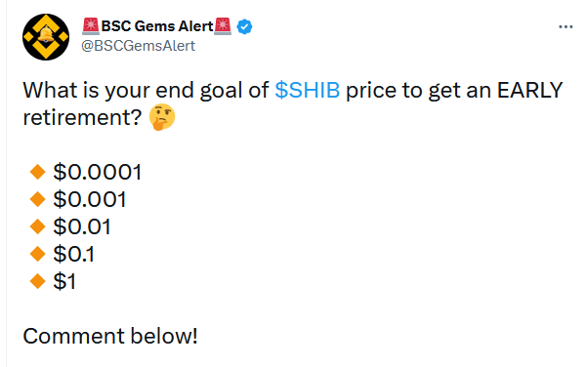Open the BSC Gems Alert profile avatar
This screenshot has width=588, height=367.
46,37
